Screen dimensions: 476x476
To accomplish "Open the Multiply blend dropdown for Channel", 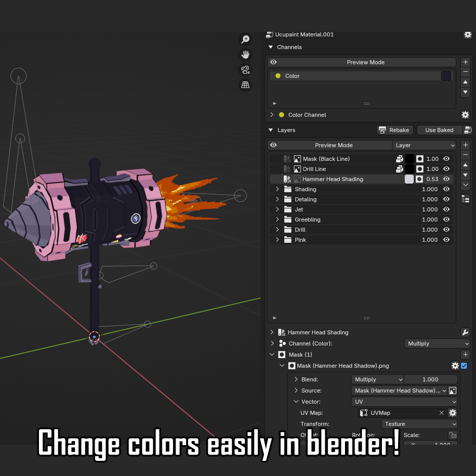I will click(x=437, y=343).
